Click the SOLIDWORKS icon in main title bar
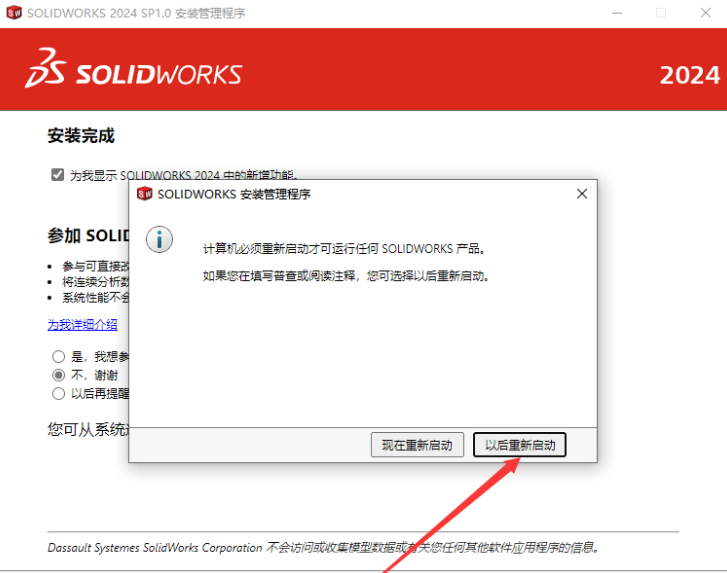Screen dimensions: 727x573 [x=13, y=13]
